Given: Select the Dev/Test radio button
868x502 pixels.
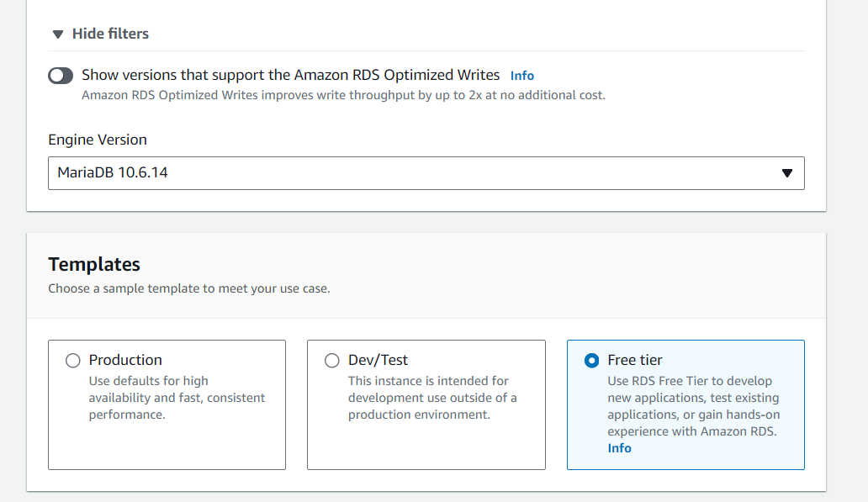Looking at the screenshot, I should [x=332, y=360].
